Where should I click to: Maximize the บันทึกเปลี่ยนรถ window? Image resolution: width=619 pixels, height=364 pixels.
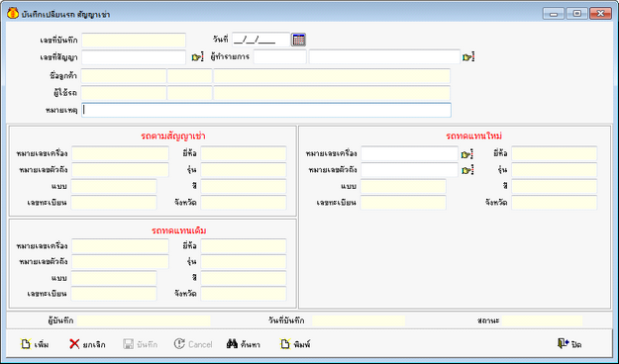point(576,14)
